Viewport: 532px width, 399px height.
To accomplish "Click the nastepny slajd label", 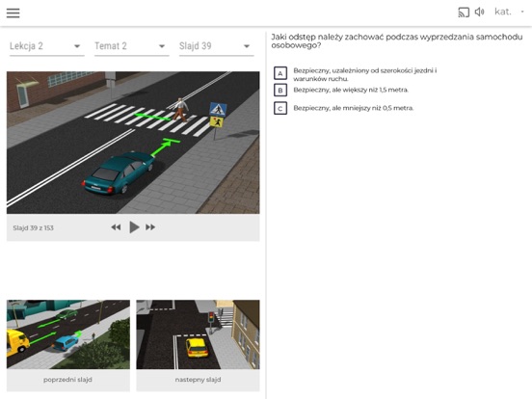I will pyautogui.click(x=199, y=380).
